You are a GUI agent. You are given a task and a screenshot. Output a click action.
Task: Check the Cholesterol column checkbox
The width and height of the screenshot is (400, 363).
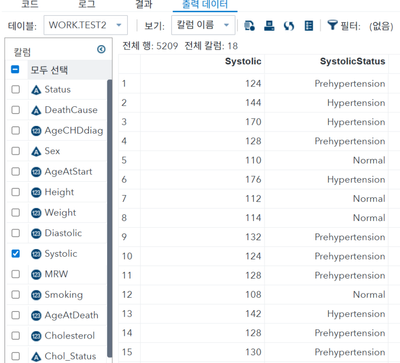pos(16,336)
